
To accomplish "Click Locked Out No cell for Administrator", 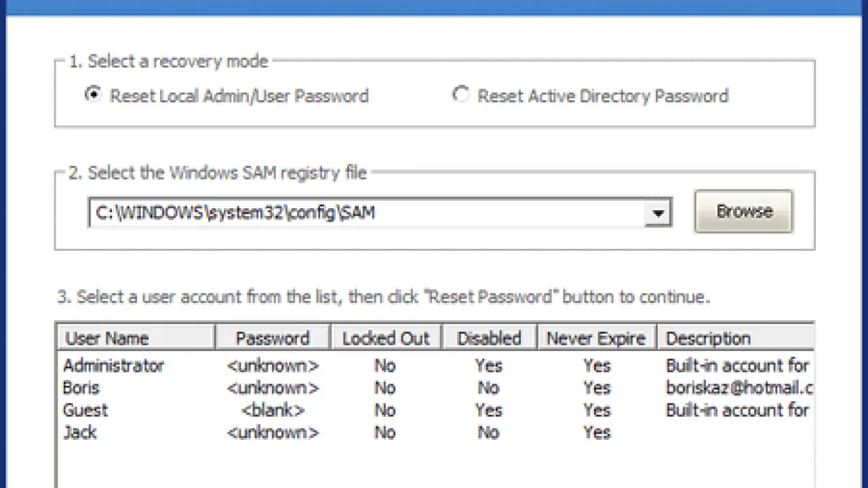I will click(384, 366).
